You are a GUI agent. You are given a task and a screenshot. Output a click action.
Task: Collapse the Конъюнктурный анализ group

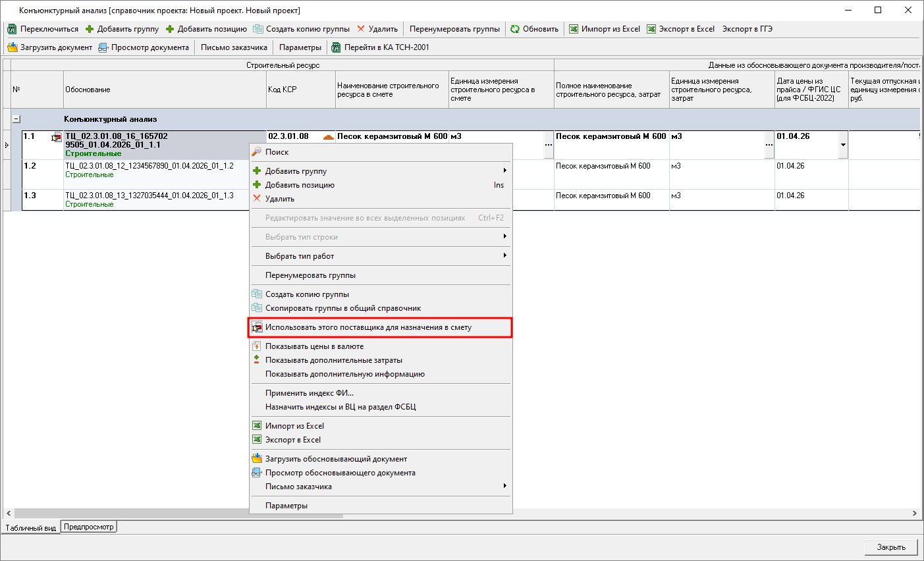coord(16,119)
